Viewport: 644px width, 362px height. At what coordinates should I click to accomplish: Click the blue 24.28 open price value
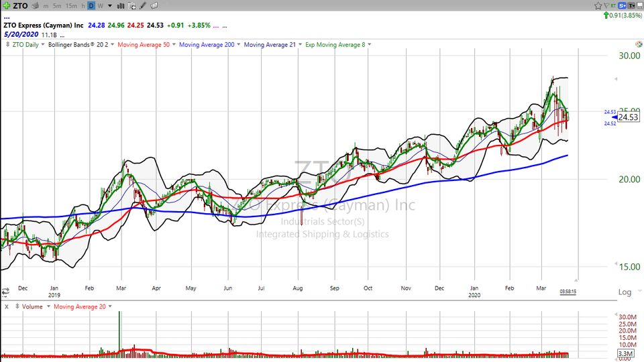[97, 25]
